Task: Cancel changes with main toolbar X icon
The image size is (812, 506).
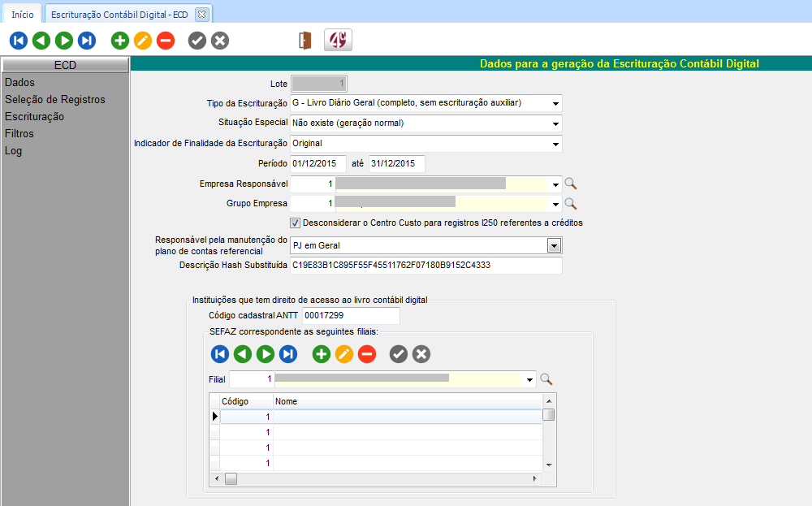Action: coord(220,41)
